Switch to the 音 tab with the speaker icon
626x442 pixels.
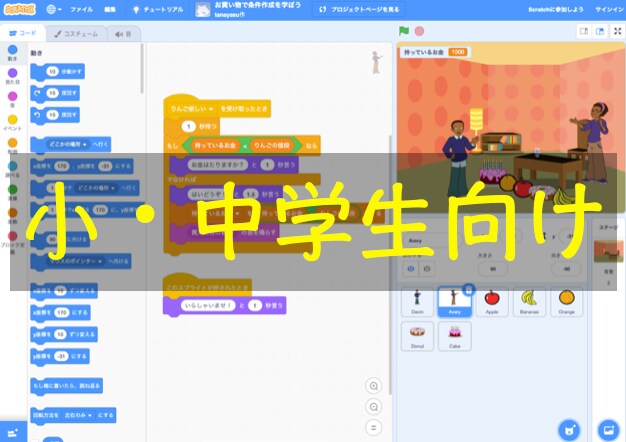click(x=123, y=34)
